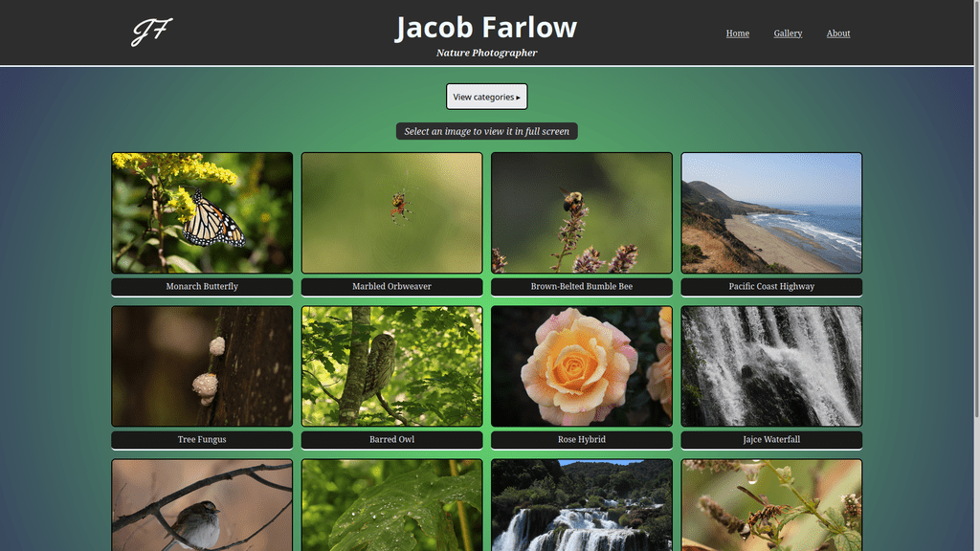Image resolution: width=980 pixels, height=551 pixels.
Task: Open the About page link
Action: coord(838,33)
